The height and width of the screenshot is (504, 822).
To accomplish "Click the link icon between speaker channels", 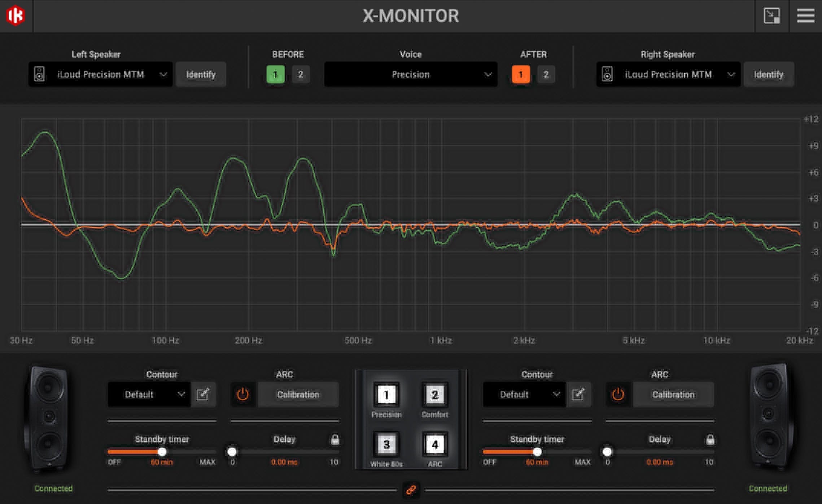I will [x=411, y=490].
